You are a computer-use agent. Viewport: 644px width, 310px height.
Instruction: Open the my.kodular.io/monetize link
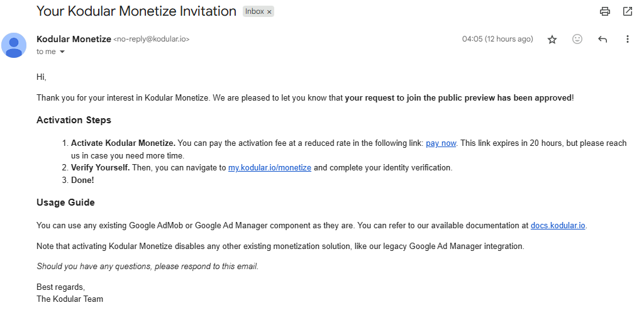(269, 167)
